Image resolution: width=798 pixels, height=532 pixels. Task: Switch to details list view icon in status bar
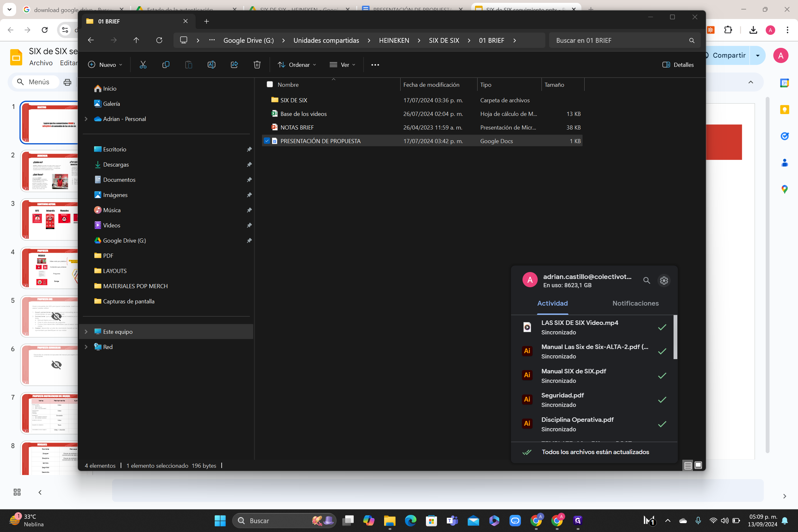(688, 465)
